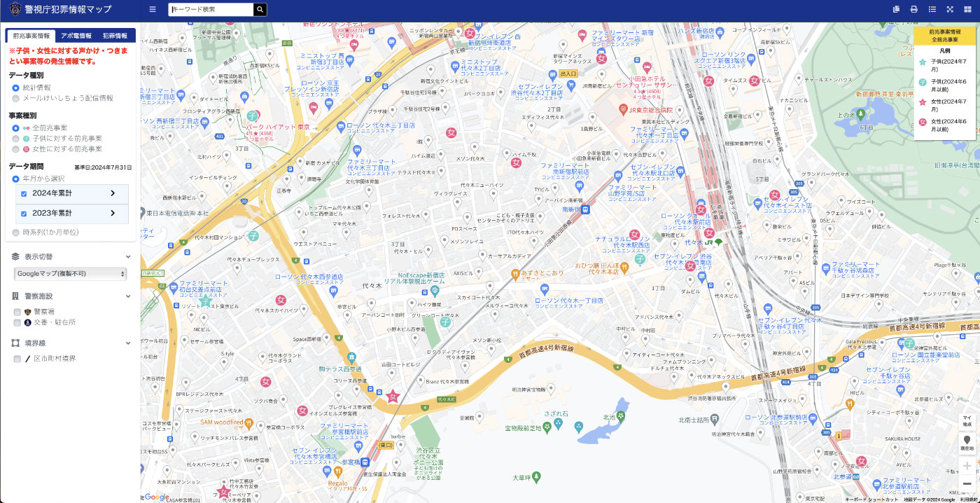Zoom out with the minus button
The width and height of the screenshot is (980, 503).
pos(967,483)
